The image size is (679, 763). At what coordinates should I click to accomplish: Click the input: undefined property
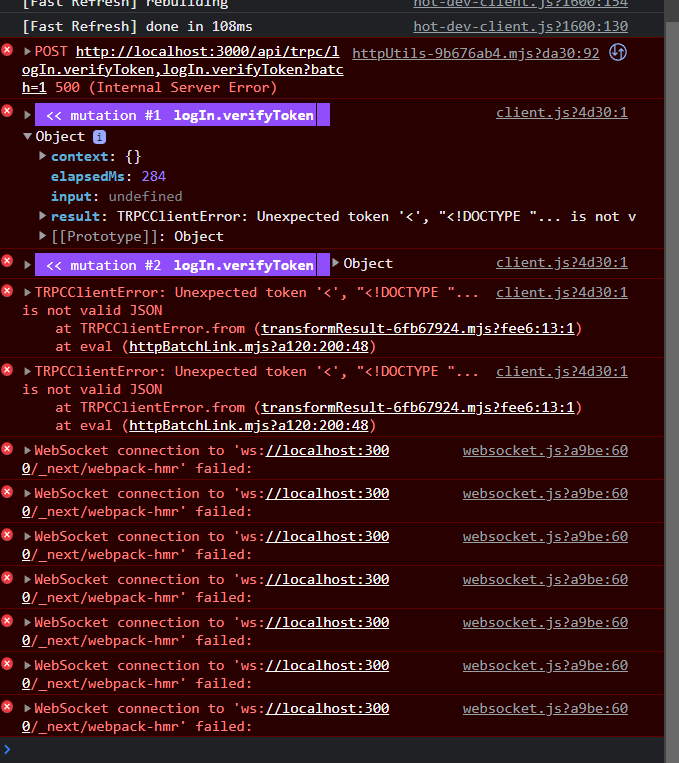(x=116, y=196)
